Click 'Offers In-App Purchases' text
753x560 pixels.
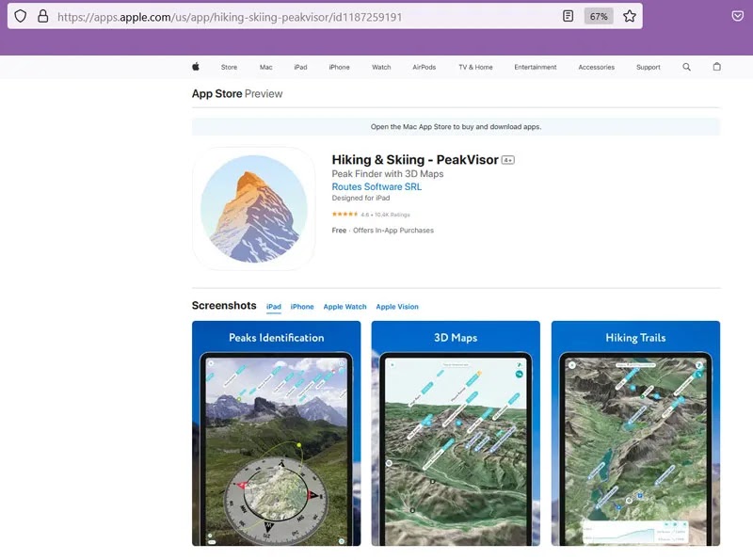click(x=393, y=231)
